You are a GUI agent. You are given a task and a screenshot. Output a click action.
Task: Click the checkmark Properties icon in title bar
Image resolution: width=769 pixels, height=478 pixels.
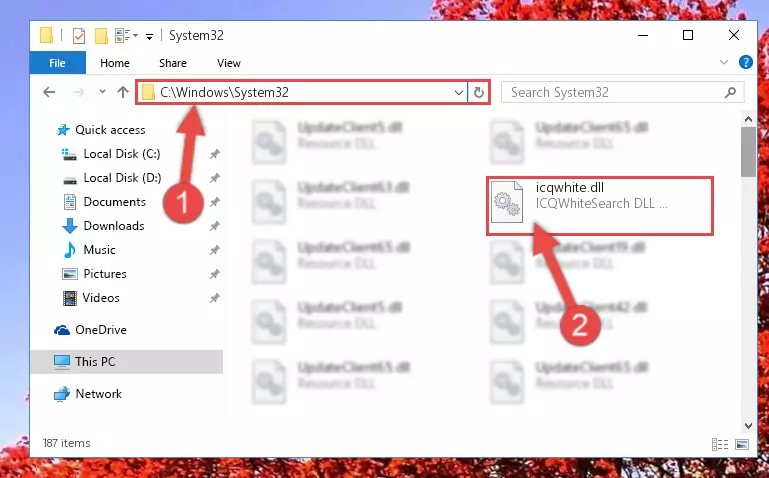(78, 36)
